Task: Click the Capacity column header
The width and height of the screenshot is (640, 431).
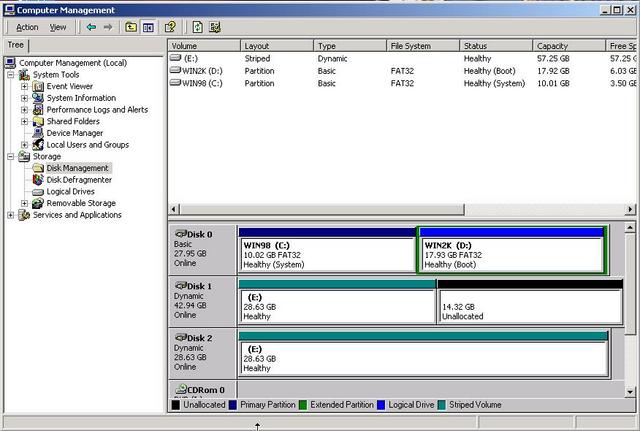Action: [x=570, y=46]
